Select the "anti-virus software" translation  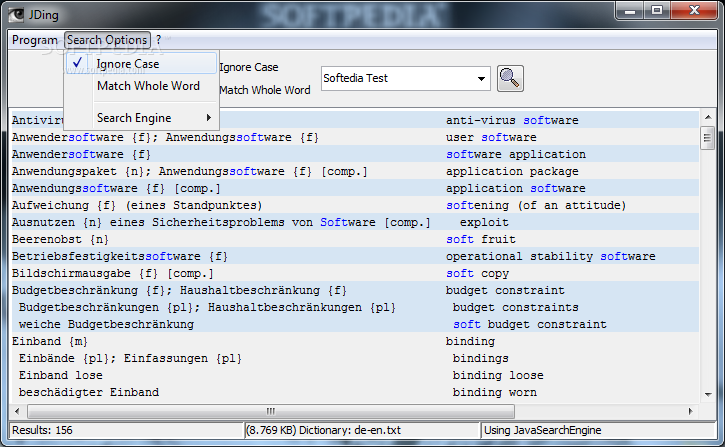point(512,120)
